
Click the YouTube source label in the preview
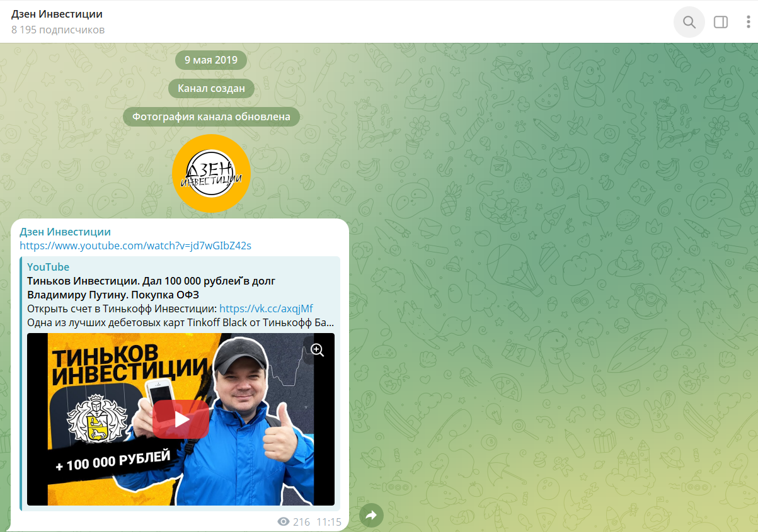pos(49,267)
